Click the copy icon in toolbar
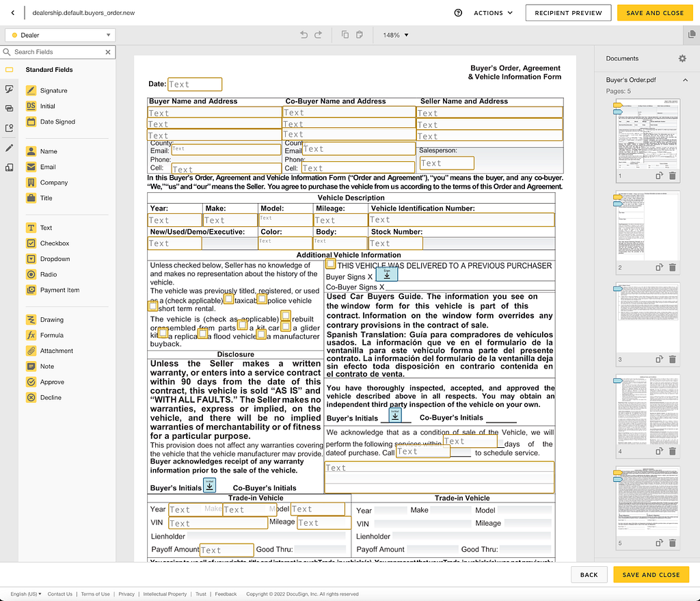This screenshot has height=601, width=700. coord(345,35)
